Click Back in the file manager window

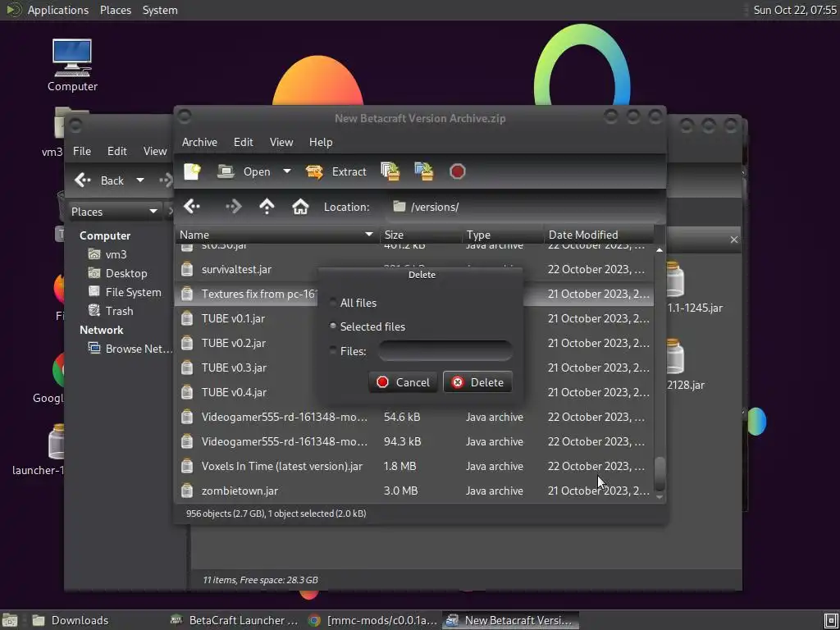(99, 180)
